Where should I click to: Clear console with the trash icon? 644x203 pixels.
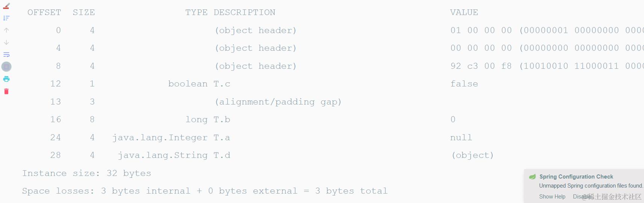(x=6, y=91)
